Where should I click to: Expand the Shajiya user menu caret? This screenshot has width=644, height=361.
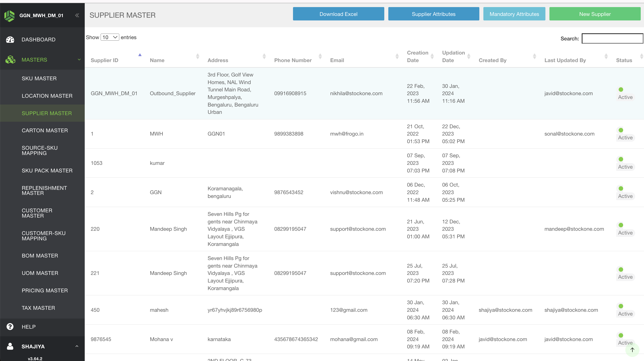pyautogui.click(x=77, y=346)
